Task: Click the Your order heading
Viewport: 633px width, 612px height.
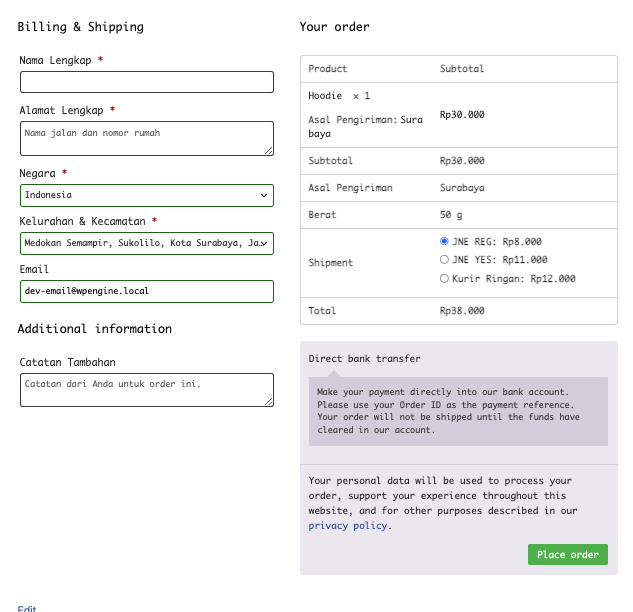Action: pyautogui.click(x=334, y=27)
